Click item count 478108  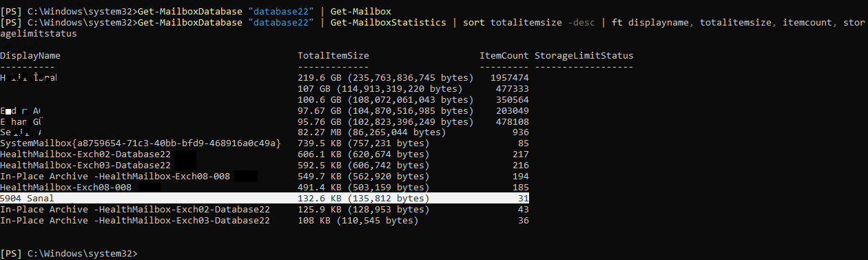pos(513,121)
